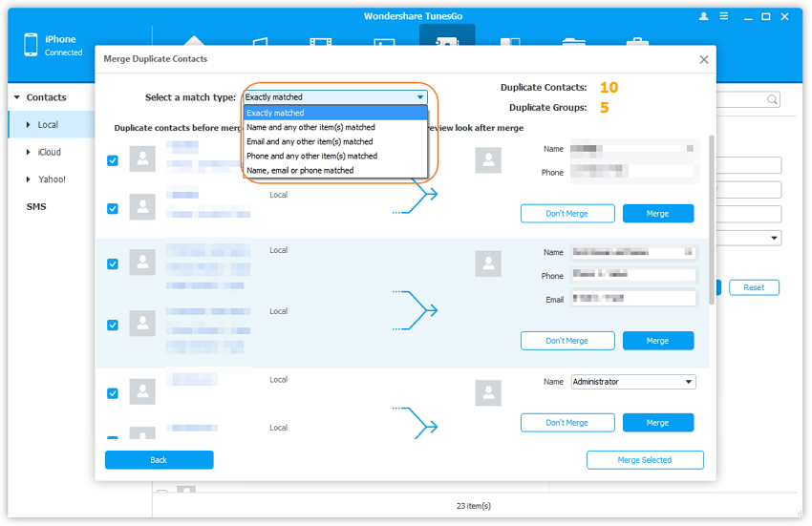Choose "Email and any other item(s) matched"
The width and height of the screenshot is (812, 526).
tap(310, 141)
